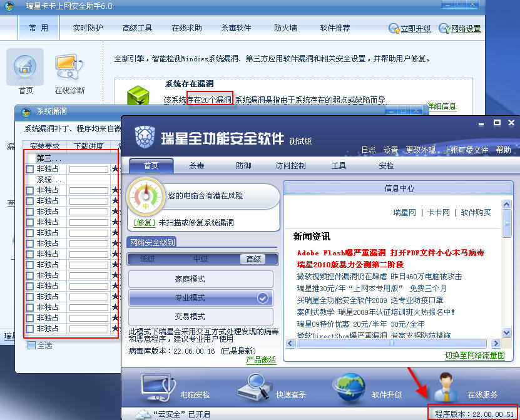Open 高级工具 tab in 卡卡
520x420 pixels.
(137, 28)
